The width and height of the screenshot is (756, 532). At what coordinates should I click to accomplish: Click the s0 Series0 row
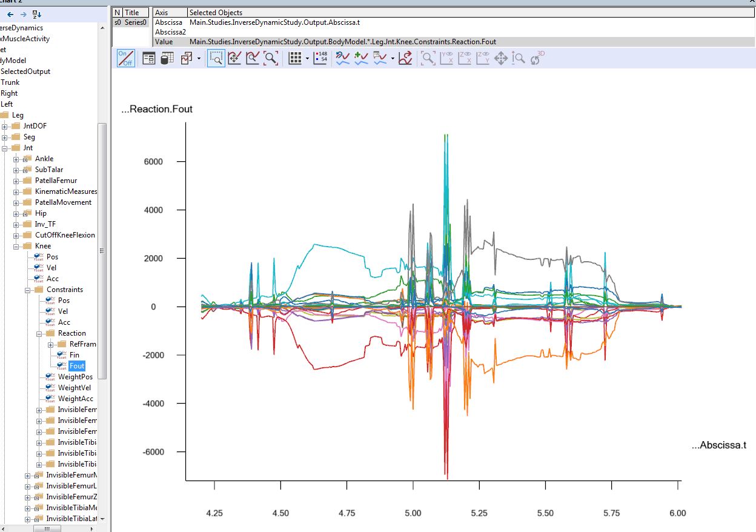point(131,22)
